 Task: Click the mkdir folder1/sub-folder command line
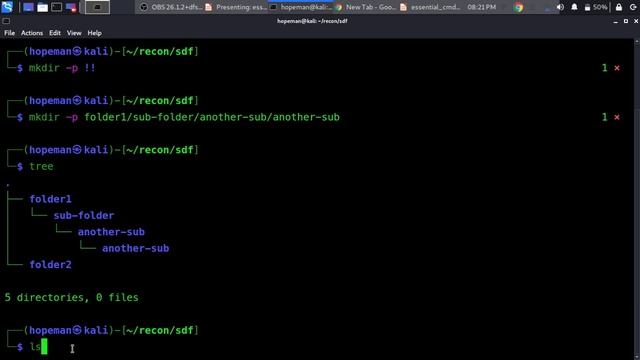pos(184,117)
